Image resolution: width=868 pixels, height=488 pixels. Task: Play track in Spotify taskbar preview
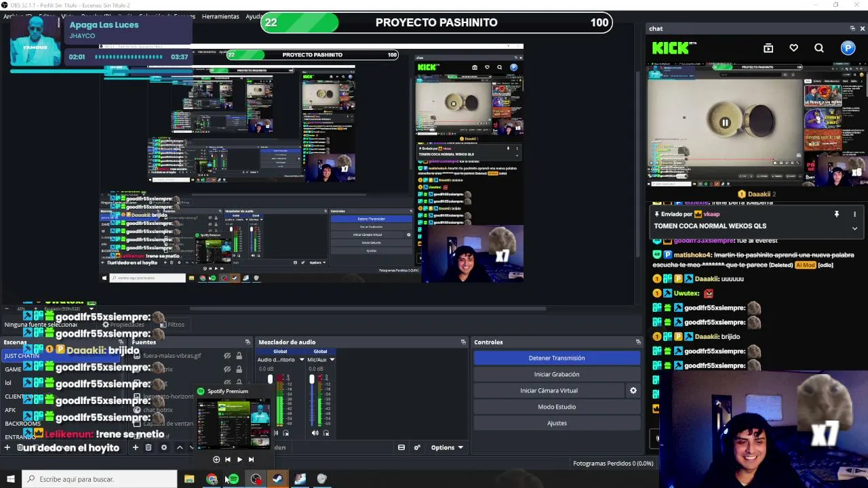(239, 460)
